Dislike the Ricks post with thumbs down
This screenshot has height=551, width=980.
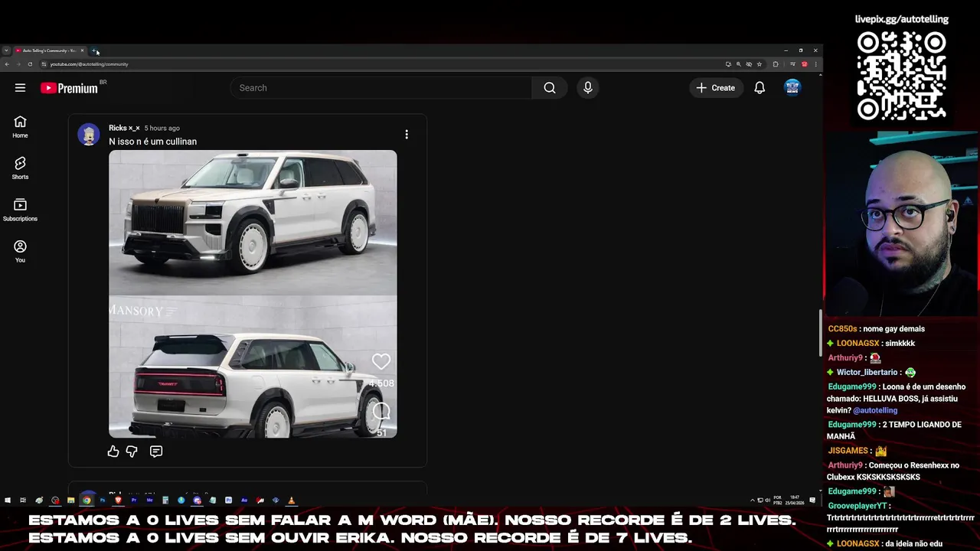(132, 452)
